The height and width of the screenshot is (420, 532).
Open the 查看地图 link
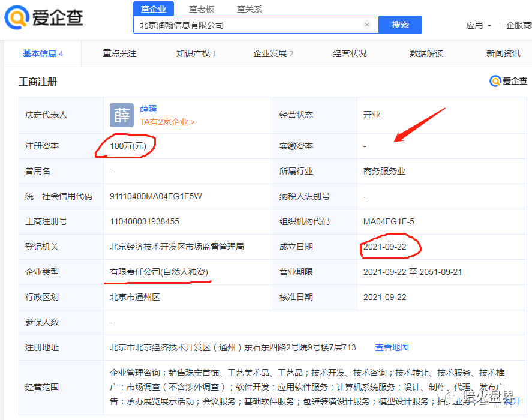click(392, 347)
